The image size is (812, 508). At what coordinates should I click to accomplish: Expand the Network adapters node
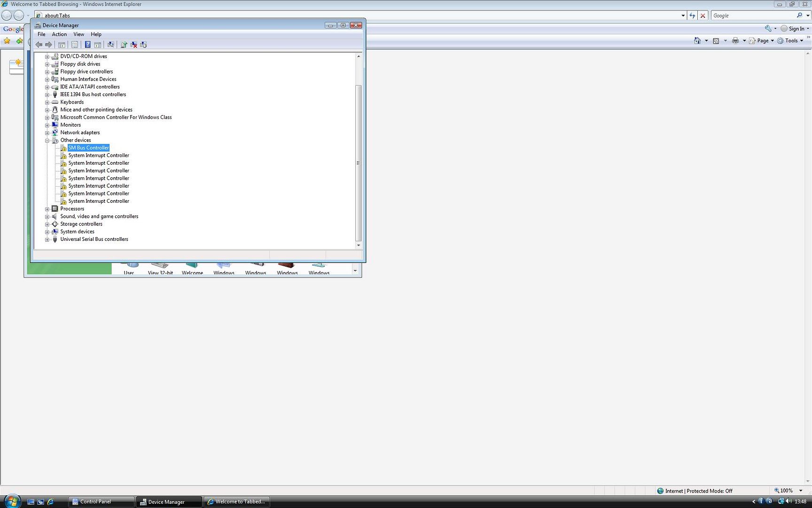pyautogui.click(x=47, y=133)
